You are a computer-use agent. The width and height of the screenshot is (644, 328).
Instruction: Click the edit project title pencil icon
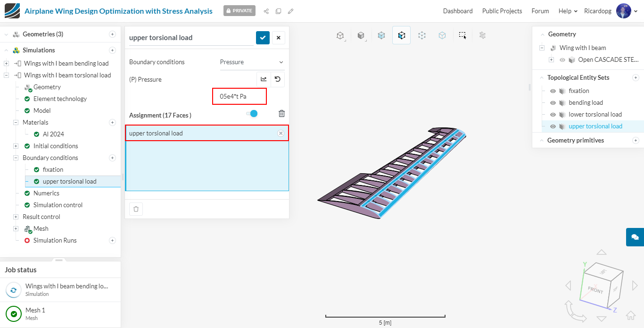pyautogui.click(x=291, y=11)
